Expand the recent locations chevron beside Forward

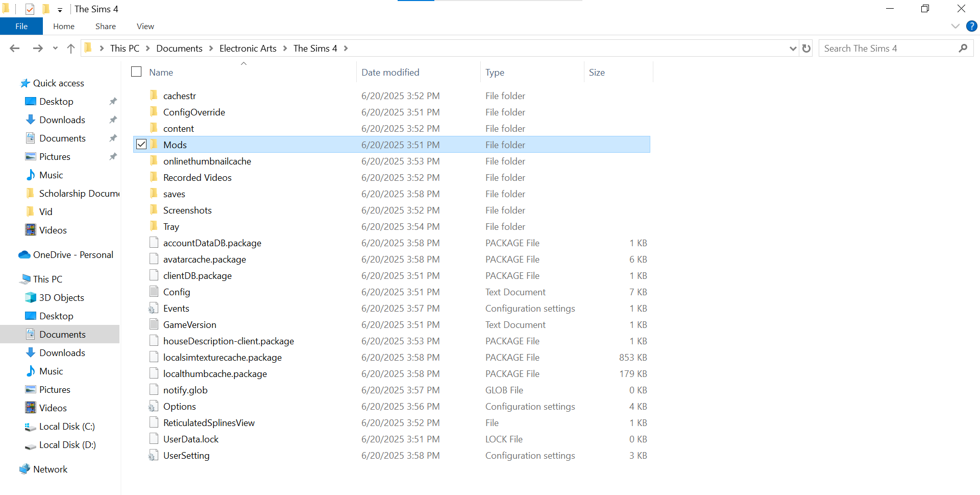click(x=55, y=48)
